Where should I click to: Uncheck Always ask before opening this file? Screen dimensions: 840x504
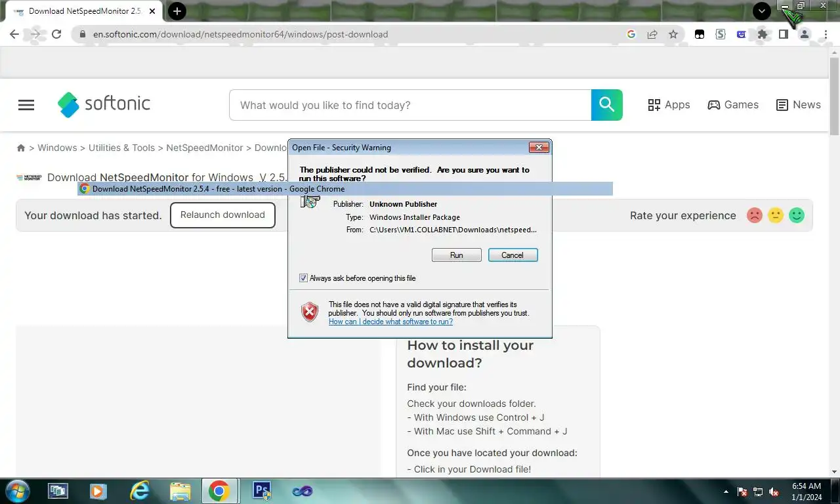[303, 278]
